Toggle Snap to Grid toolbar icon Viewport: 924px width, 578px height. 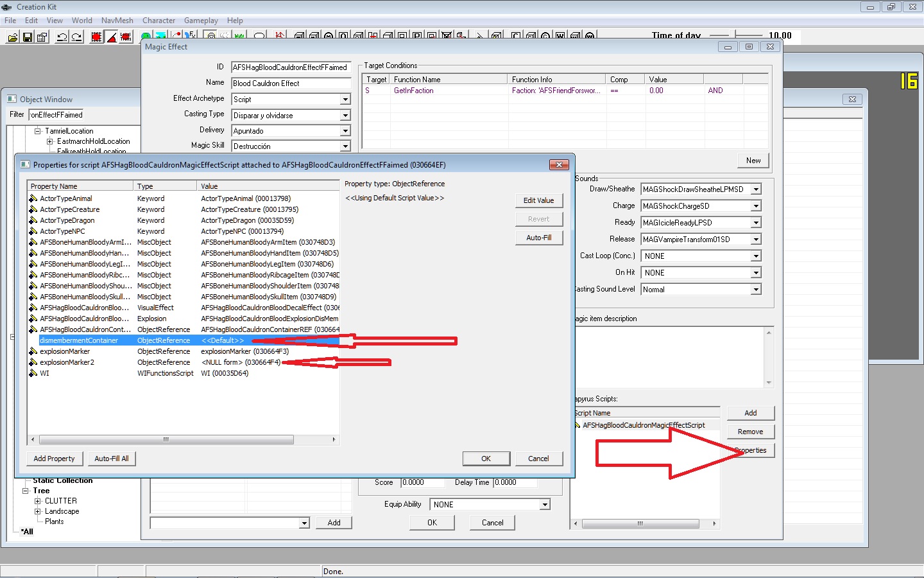96,37
